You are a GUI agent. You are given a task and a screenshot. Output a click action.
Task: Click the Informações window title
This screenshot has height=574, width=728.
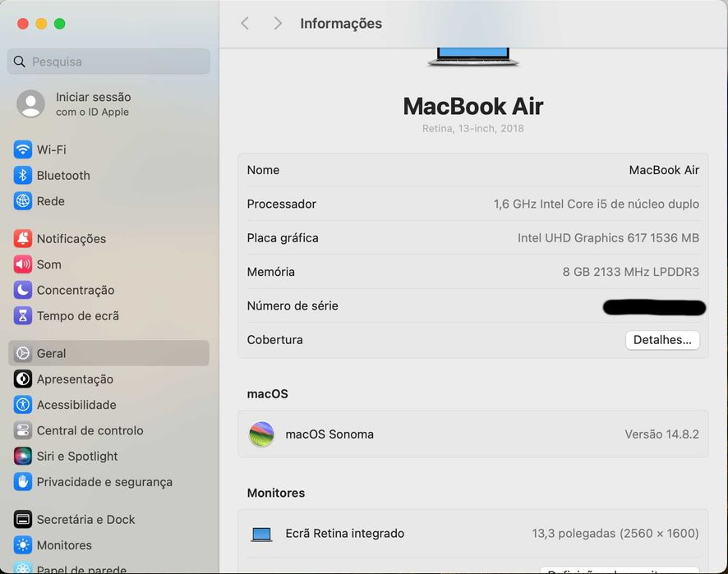pyautogui.click(x=341, y=23)
